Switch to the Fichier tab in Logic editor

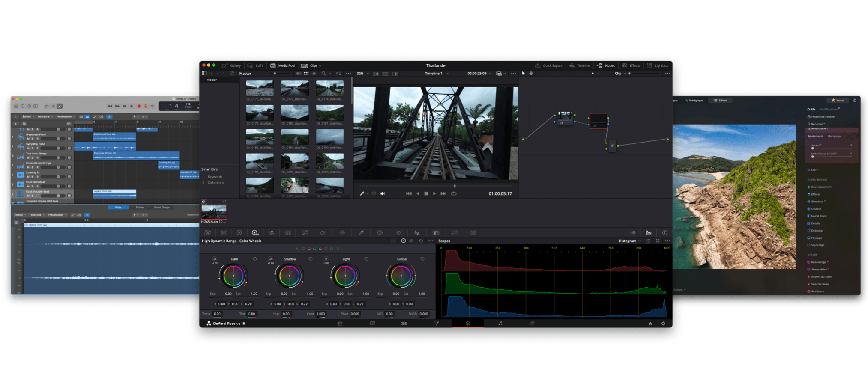click(x=140, y=208)
